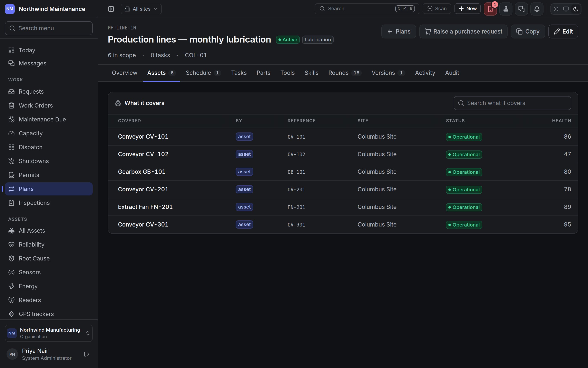Open the red alert icon with badge
This screenshot has width=588, height=368.
click(x=490, y=9)
